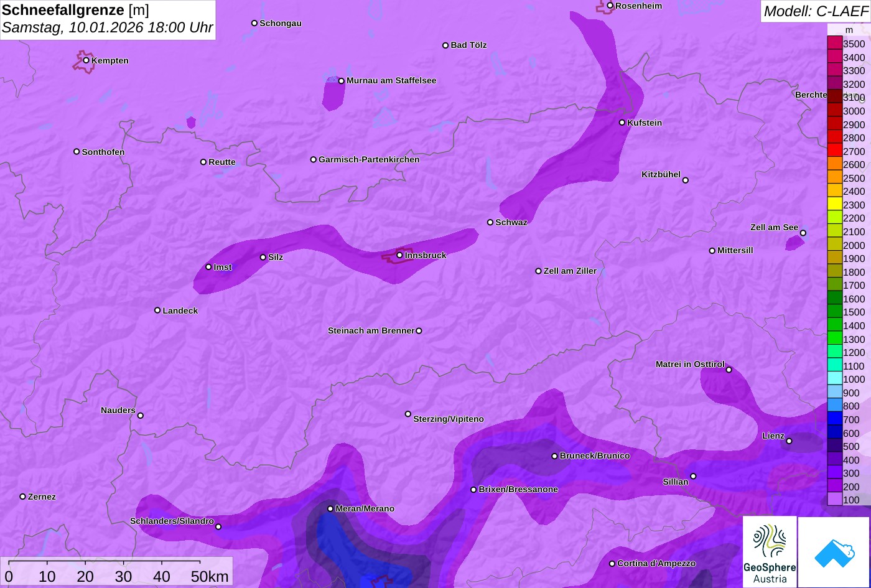Select the Kufstein location marker
Viewport: 871px width, 588px height.
(x=622, y=123)
